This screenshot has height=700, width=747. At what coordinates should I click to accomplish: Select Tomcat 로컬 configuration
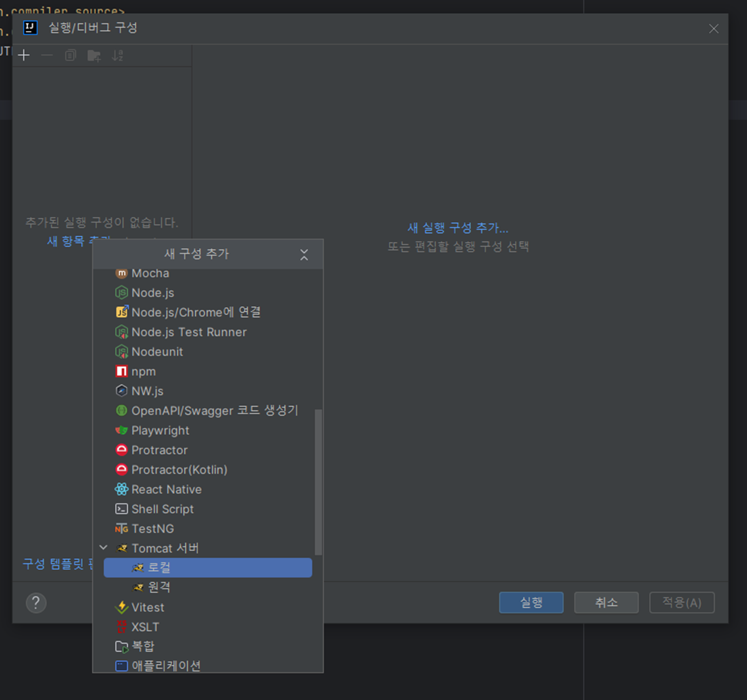[208, 567]
